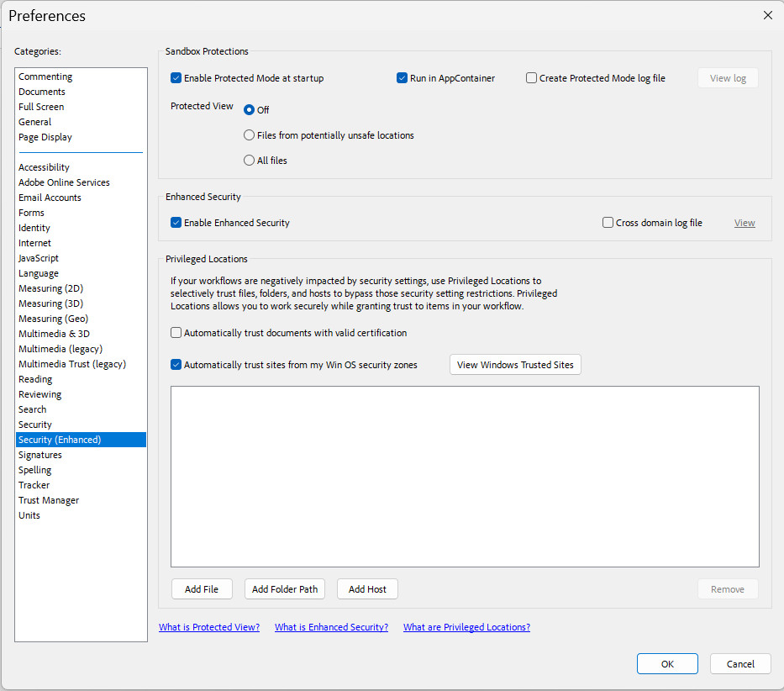
Task: Uncheck trust sites from Win OS security zones
Action: 176,365
